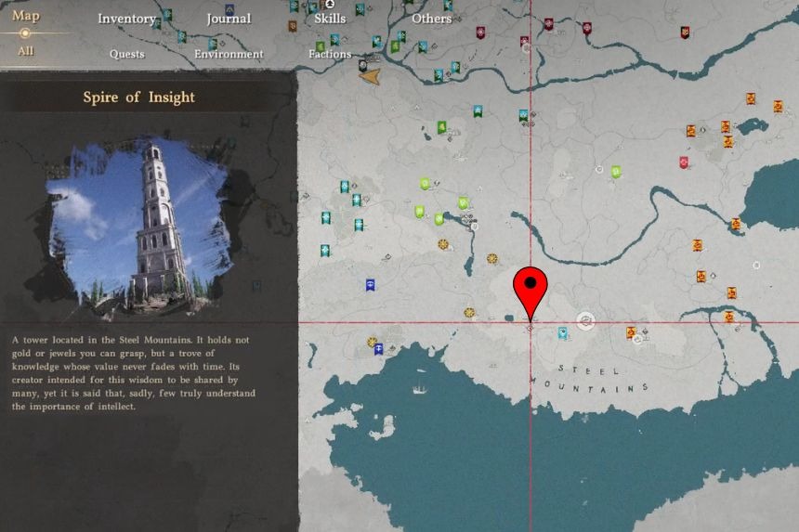Filter the map by Factions
Image resolution: width=799 pixels, height=532 pixels.
coord(330,54)
